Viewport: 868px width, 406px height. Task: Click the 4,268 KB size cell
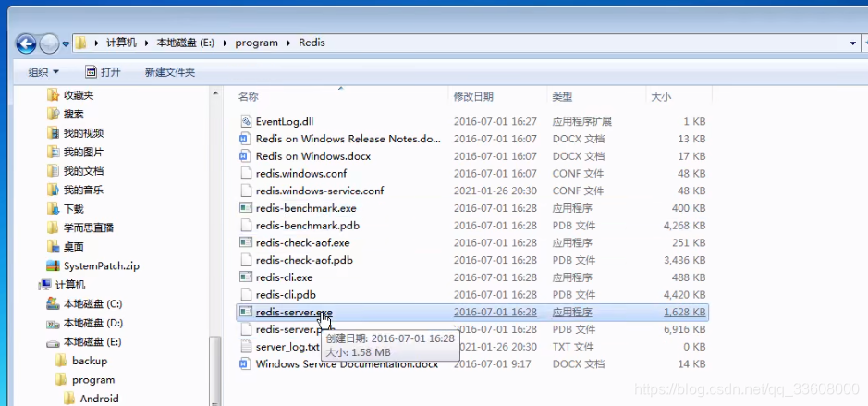(x=684, y=226)
